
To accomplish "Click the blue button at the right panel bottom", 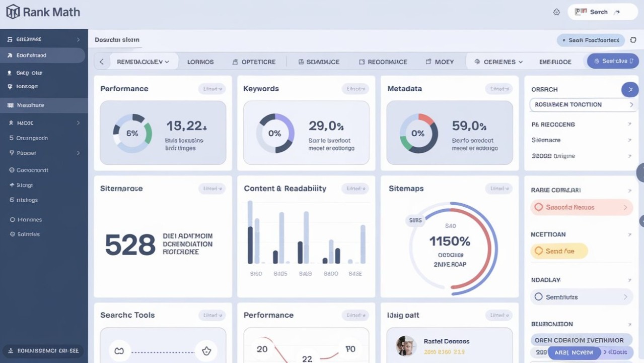I will tap(574, 352).
